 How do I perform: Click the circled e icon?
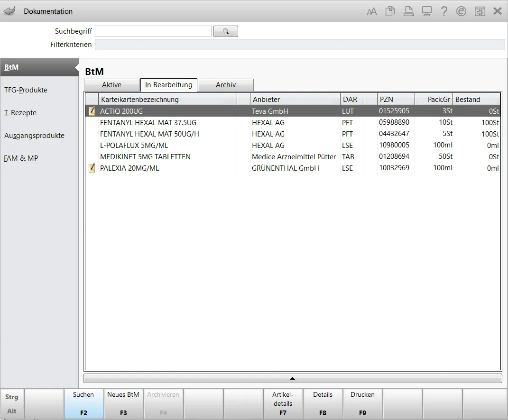[x=461, y=11]
